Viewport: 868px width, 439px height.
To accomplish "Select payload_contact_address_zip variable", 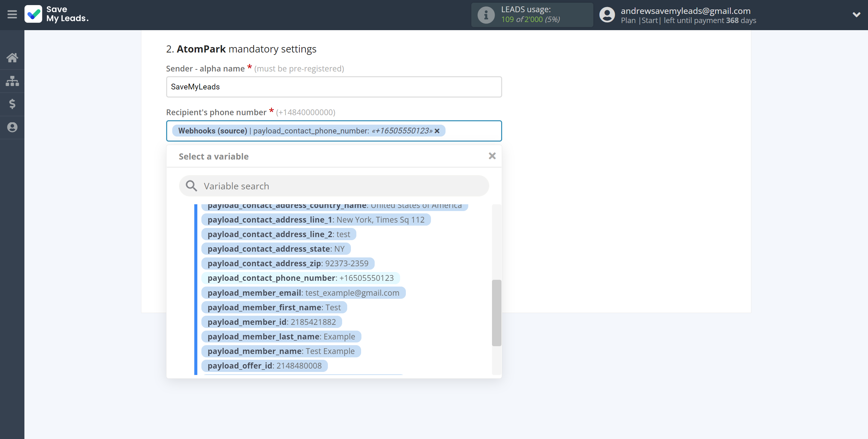I will (288, 264).
